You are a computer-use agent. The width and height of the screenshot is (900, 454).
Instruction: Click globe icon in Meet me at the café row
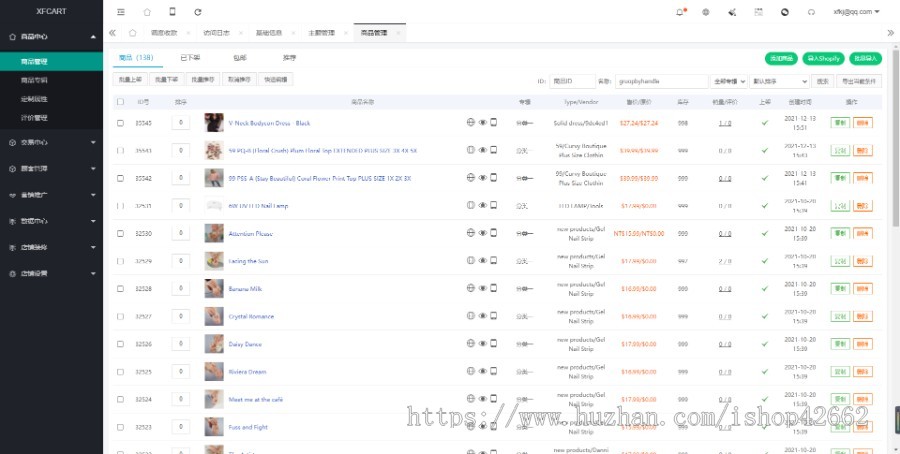pos(471,398)
